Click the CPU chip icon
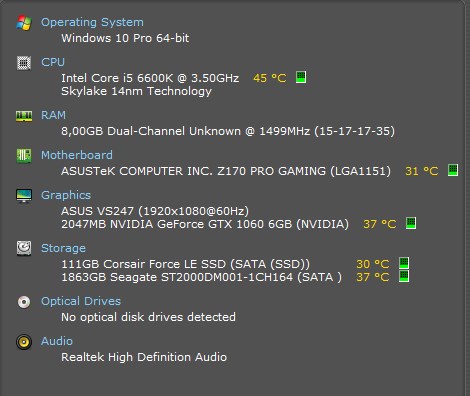 (24, 63)
